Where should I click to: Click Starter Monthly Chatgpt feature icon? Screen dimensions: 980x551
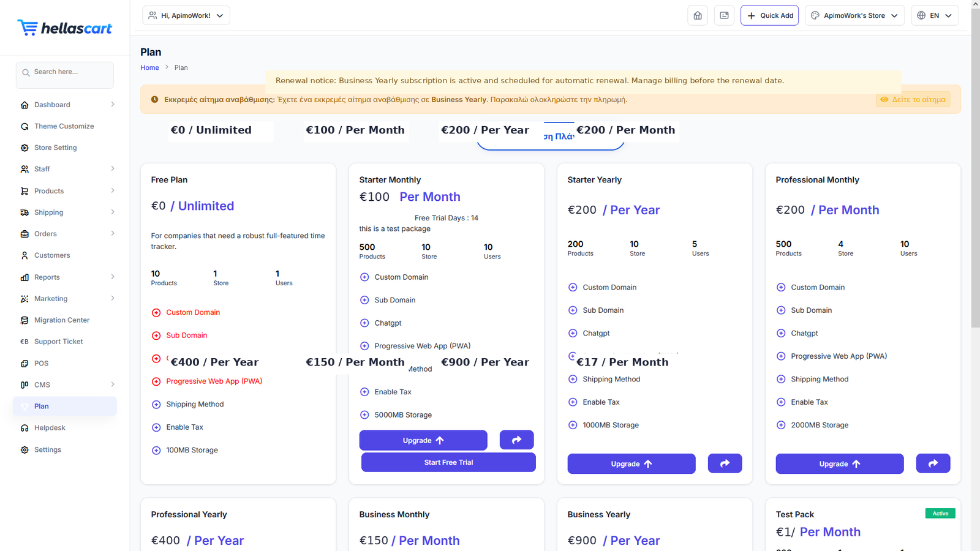(x=364, y=323)
